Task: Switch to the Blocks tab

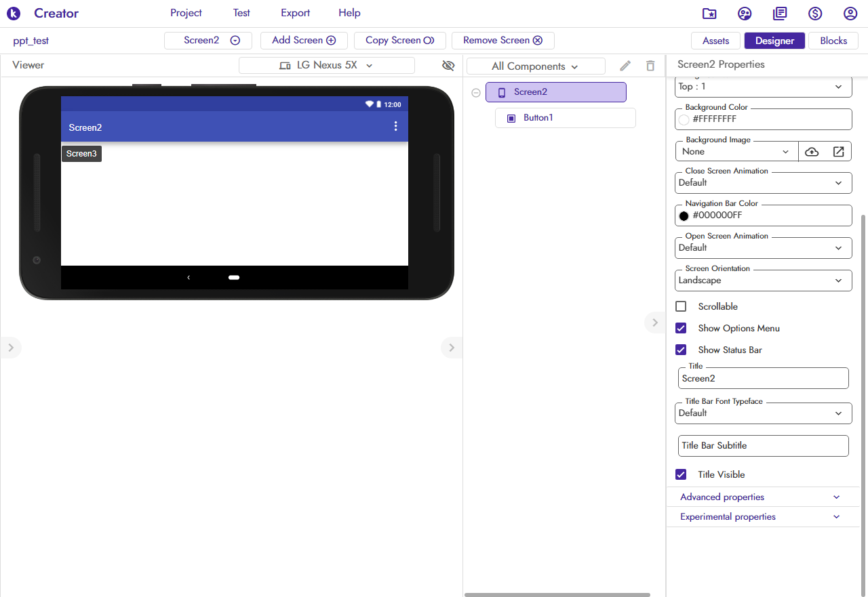Action: [x=833, y=41]
